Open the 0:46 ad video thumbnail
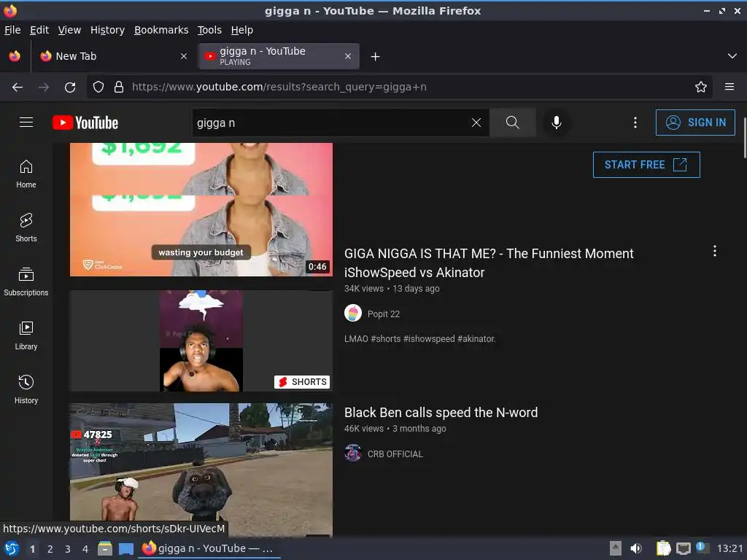The width and height of the screenshot is (747, 560). coord(201,209)
